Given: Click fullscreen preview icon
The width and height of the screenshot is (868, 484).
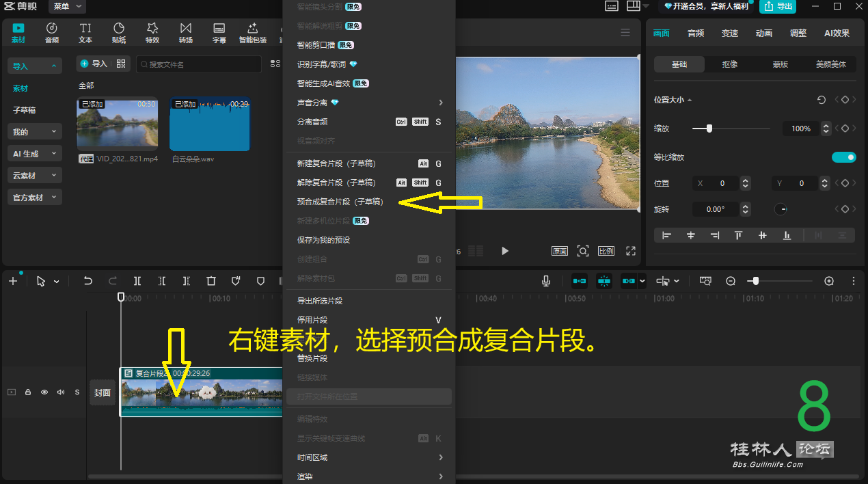Looking at the screenshot, I should [x=631, y=251].
